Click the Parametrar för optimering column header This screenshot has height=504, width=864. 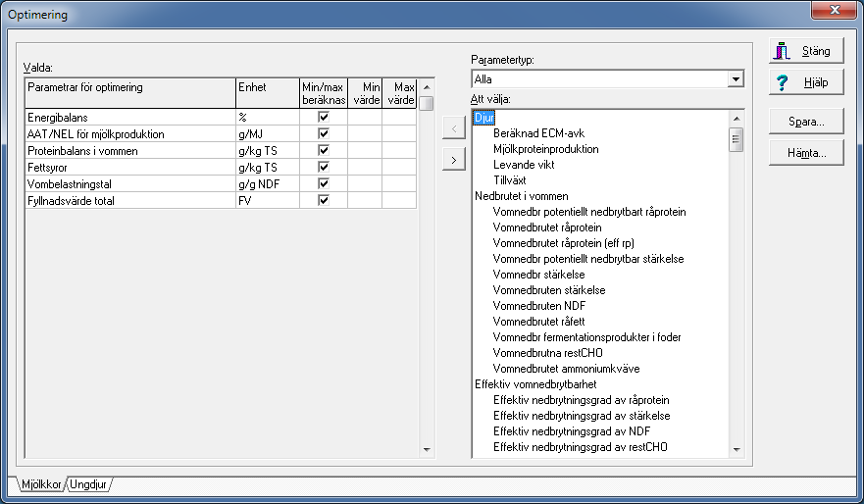pos(130,93)
